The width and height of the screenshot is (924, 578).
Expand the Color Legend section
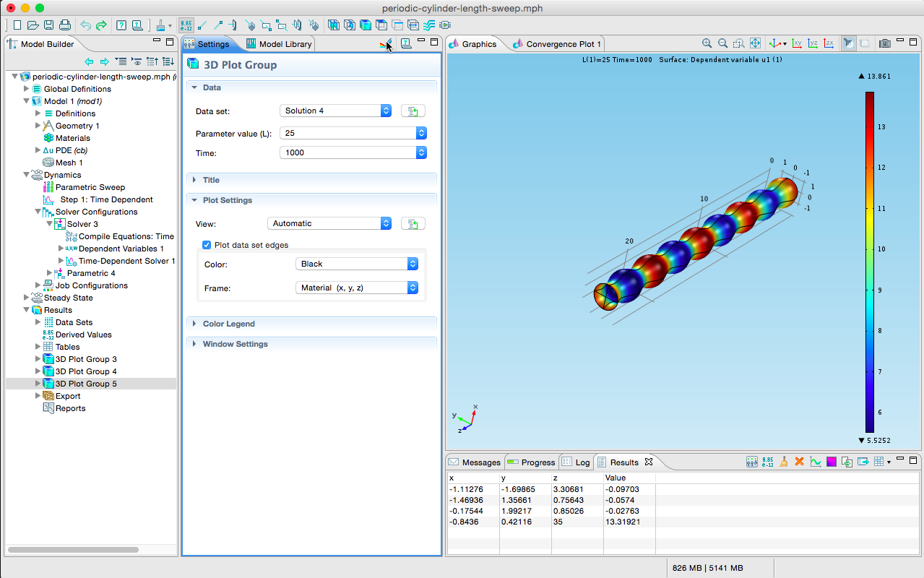[194, 324]
